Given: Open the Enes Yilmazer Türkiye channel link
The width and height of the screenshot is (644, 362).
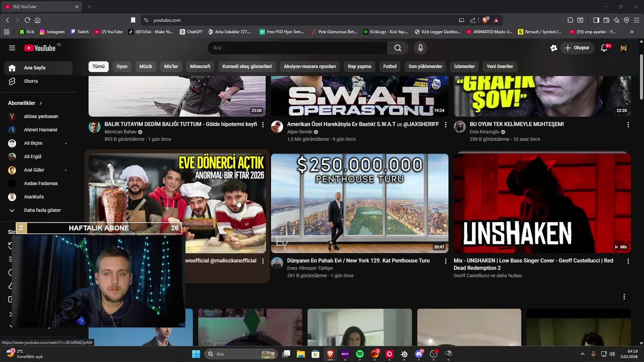Looking at the screenshot, I should pyautogui.click(x=310, y=268).
